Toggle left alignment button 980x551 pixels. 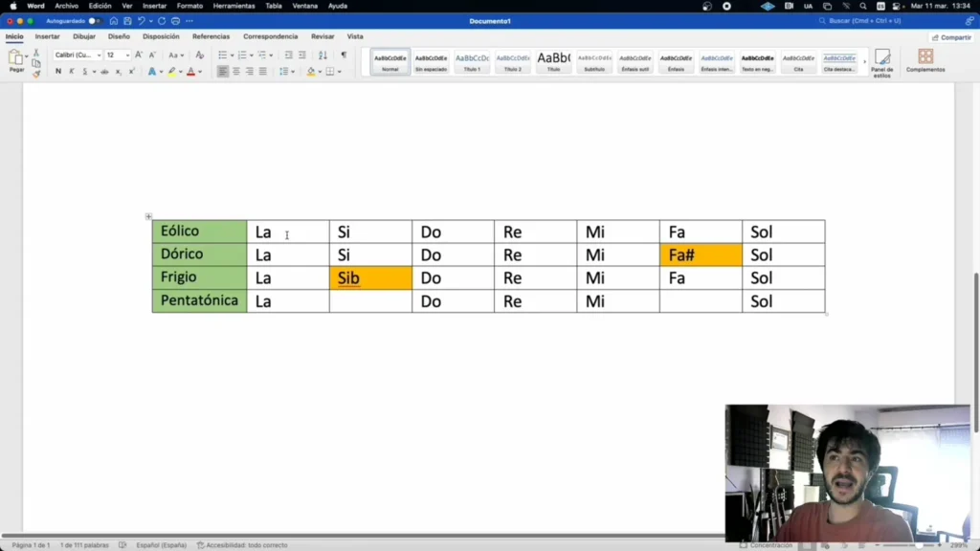(x=222, y=72)
